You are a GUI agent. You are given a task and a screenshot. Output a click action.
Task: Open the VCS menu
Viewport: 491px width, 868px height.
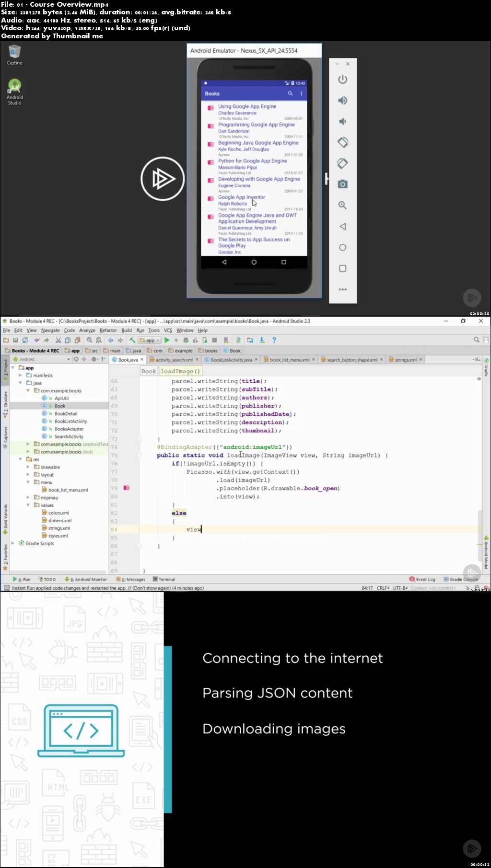coord(168,330)
